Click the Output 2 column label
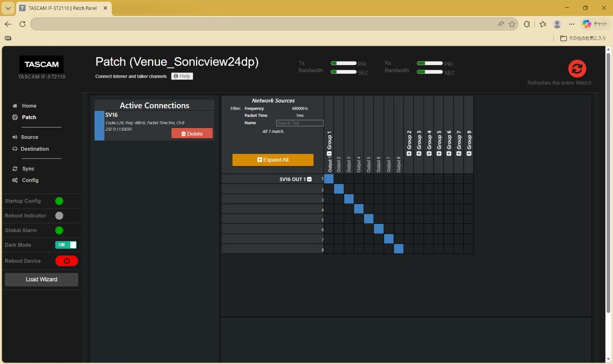 click(339, 164)
